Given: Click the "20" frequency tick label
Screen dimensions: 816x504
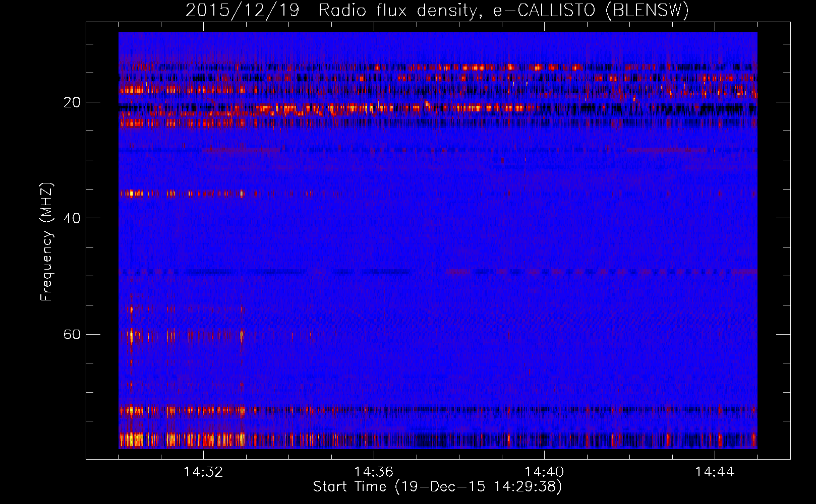Looking at the screenshot, I should click(x=72, y=102).
